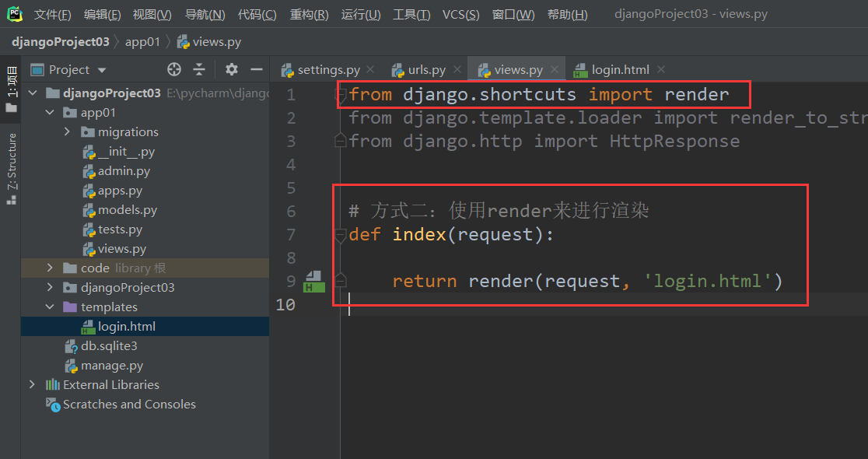Click app01 in the breadcrumb bar
Screen dimensions: 868x459
coord(142,42)
